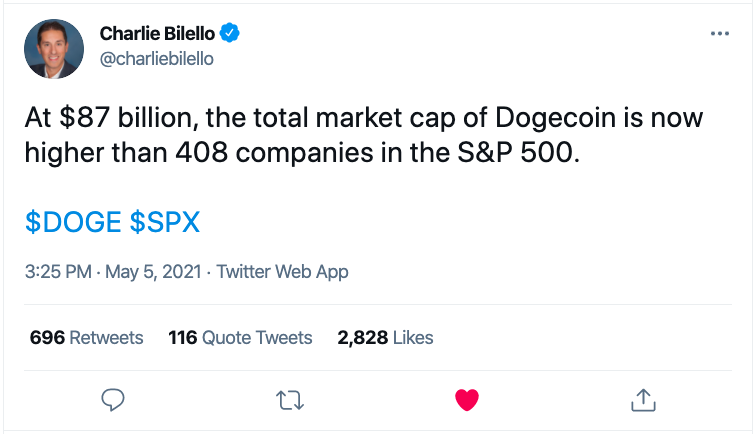The image size is (755, 434).
Task: Click the retweet arrows icon
Action: click(288, 400)
